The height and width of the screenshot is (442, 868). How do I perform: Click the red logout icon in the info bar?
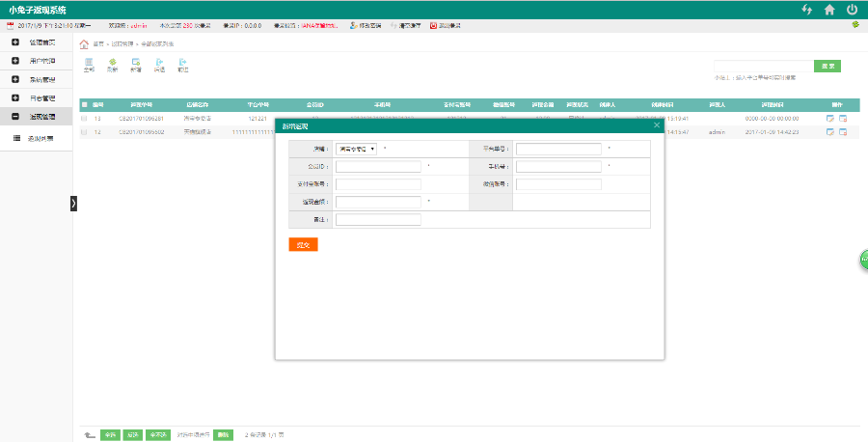point(433,25)
